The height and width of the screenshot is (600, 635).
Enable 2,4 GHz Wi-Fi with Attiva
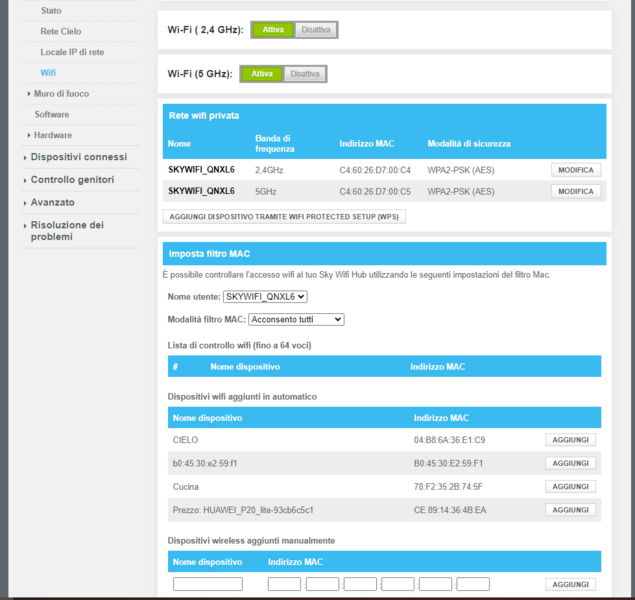pyautogui.click(x=273, y=30)
